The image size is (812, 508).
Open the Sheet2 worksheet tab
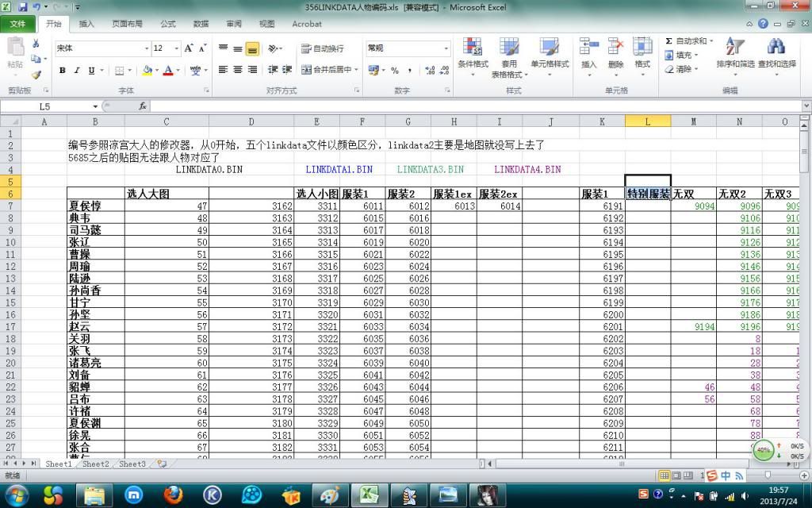95,464
